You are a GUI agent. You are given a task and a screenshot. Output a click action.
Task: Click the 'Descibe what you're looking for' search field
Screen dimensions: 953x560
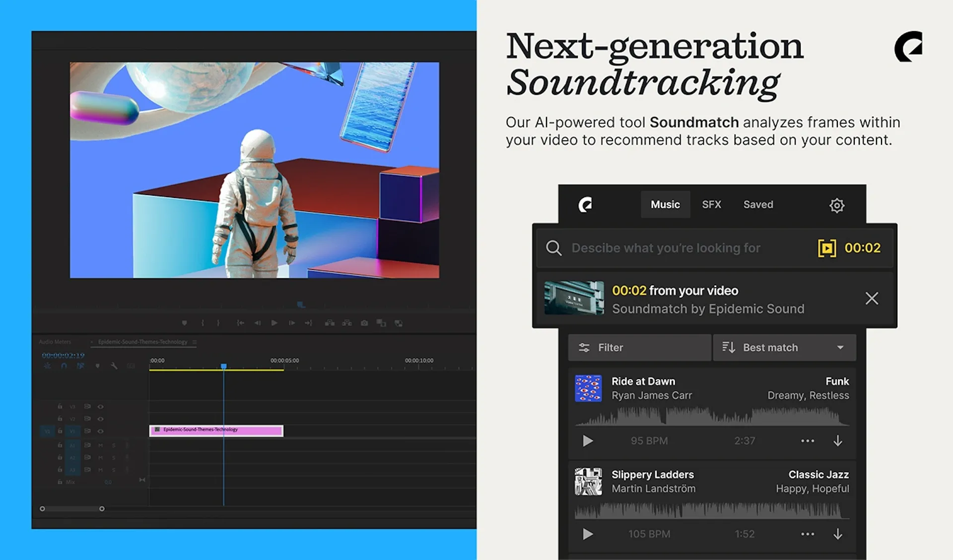[x=666, y=248]
